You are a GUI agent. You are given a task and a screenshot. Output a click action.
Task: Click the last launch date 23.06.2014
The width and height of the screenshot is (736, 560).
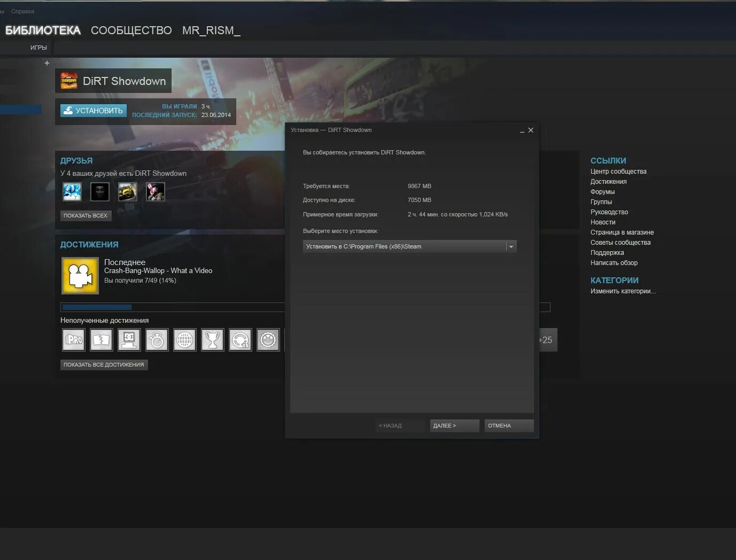(x=216, y=115)
